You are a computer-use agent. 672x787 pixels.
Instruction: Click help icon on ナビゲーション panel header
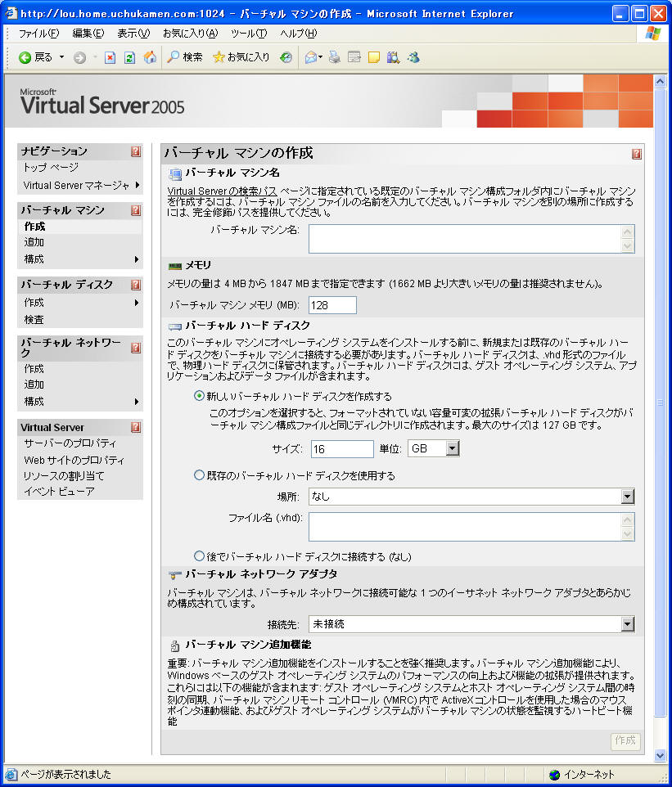coord(136,151)
